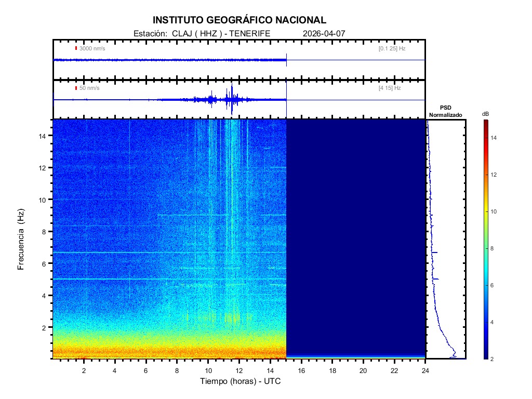The image size is (532, 399).
Task: Click the PSD Normalizado panel heading
Action: [x=445, y=111]
